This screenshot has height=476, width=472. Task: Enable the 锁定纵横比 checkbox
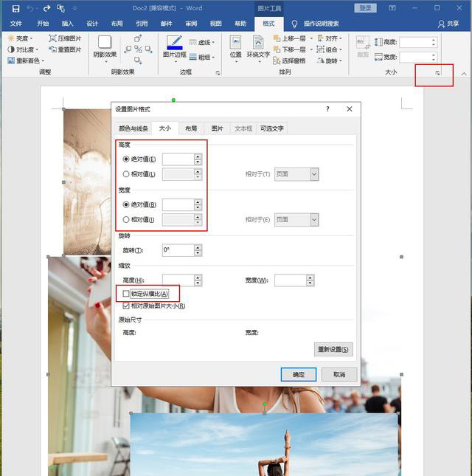point(126,294)
